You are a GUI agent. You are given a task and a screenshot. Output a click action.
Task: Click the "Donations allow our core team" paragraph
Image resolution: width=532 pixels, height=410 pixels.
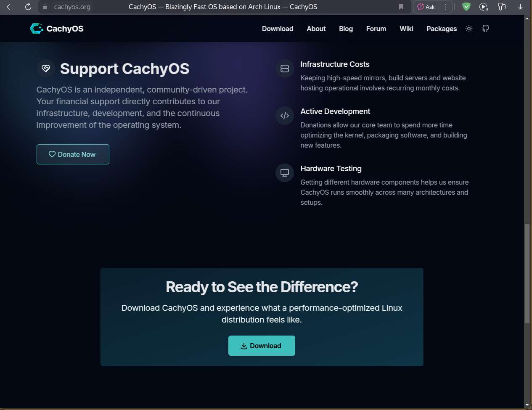[x=384, y=135]
